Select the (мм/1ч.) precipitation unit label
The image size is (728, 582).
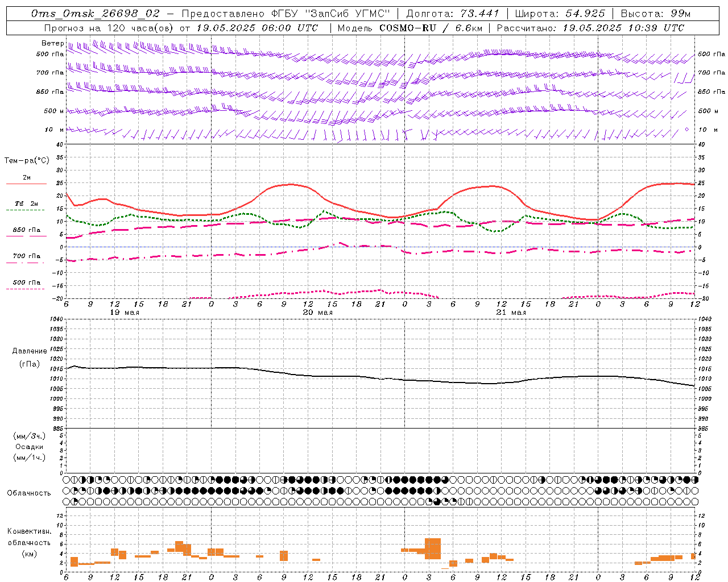(x=29, y=458)
